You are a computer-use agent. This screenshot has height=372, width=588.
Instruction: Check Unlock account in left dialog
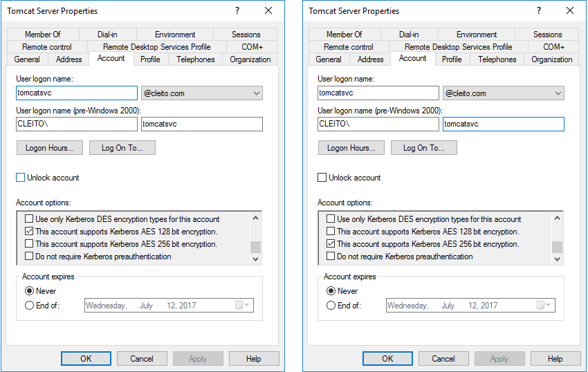(x=21, y=178)
